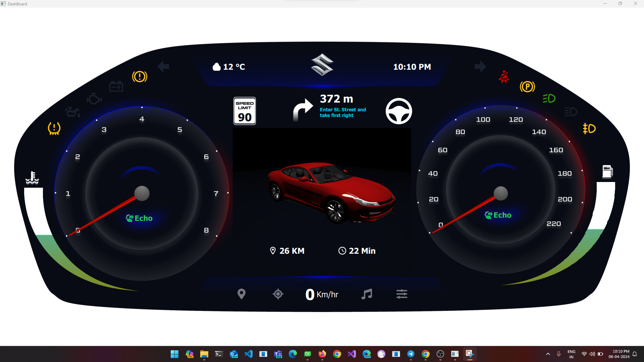Image resolution: width=644 pixels, height=362 pixels.
Task: Toggle the green headlight indicator
Action: click(549, 99)
